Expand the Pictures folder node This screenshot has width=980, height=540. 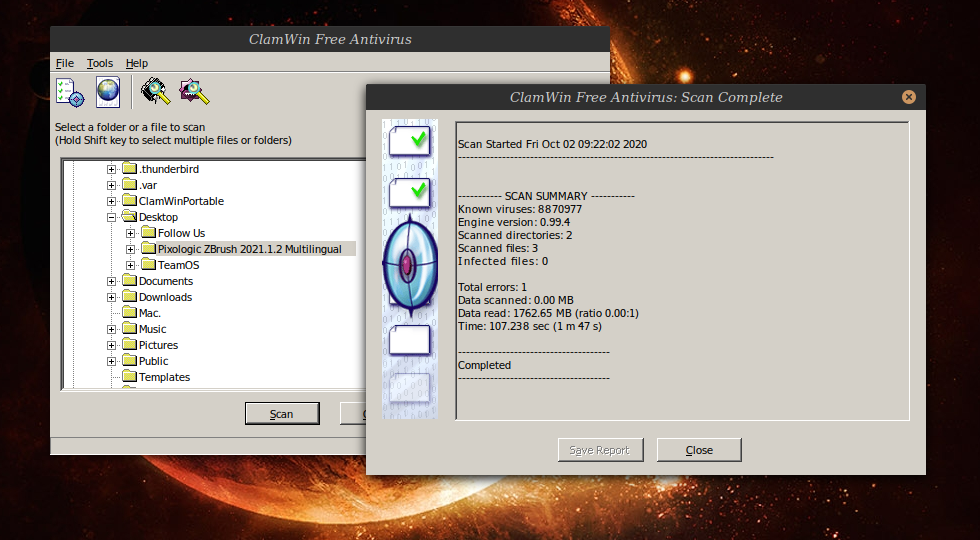pyautogui.click(x=111, y=345)
